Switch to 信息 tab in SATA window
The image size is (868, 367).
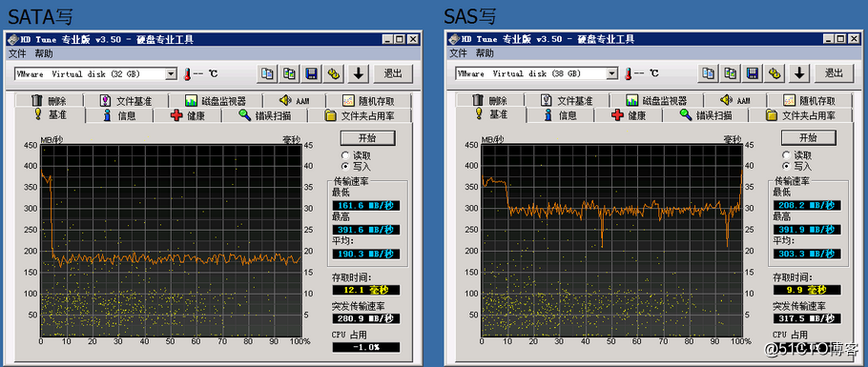[119, 115]
